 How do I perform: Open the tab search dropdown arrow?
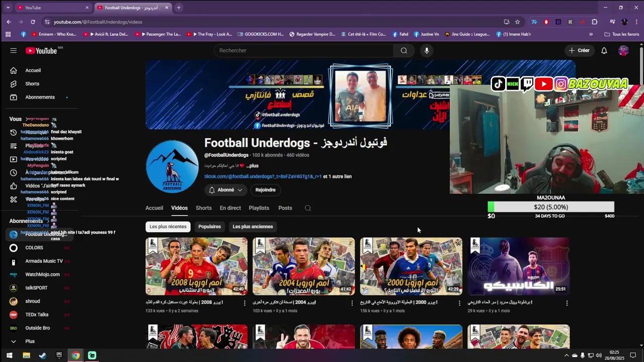[x=8, y=8]
